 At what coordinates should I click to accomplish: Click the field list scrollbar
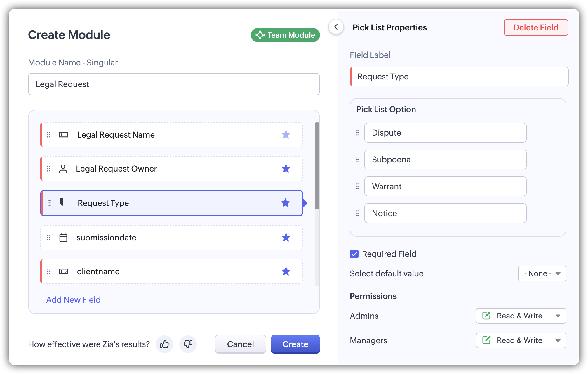[x=317, y=166]
